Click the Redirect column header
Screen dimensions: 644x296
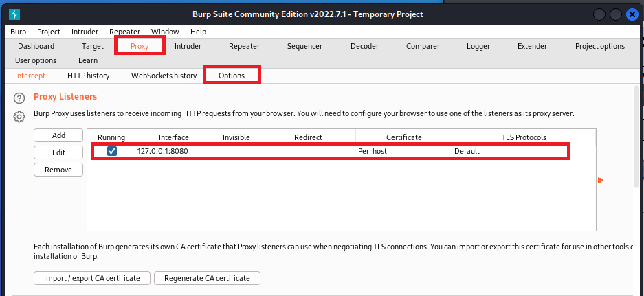[308, 137]
